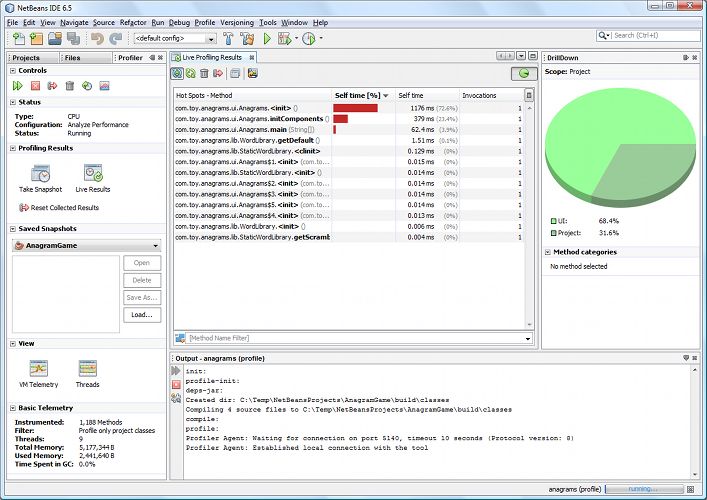
Task: Stop the profiling session in Controls
Action: pyautogui.click(x=35, y=86)
